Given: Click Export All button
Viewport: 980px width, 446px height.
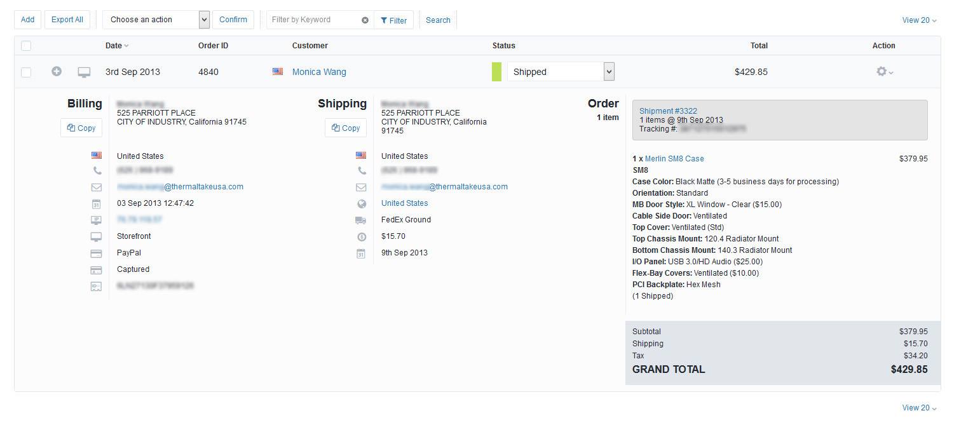Looking at the screenshot, I should [67, 20].
